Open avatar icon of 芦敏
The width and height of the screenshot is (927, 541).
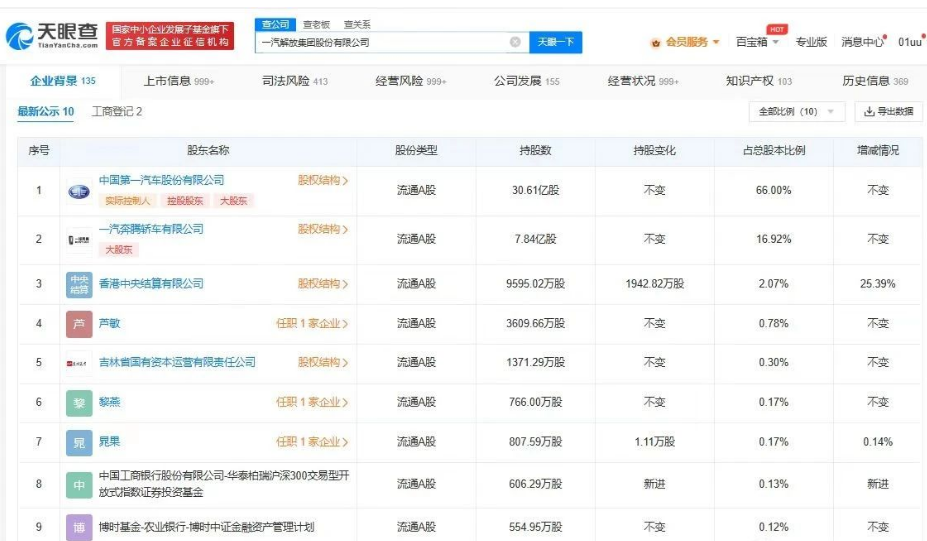79,323
